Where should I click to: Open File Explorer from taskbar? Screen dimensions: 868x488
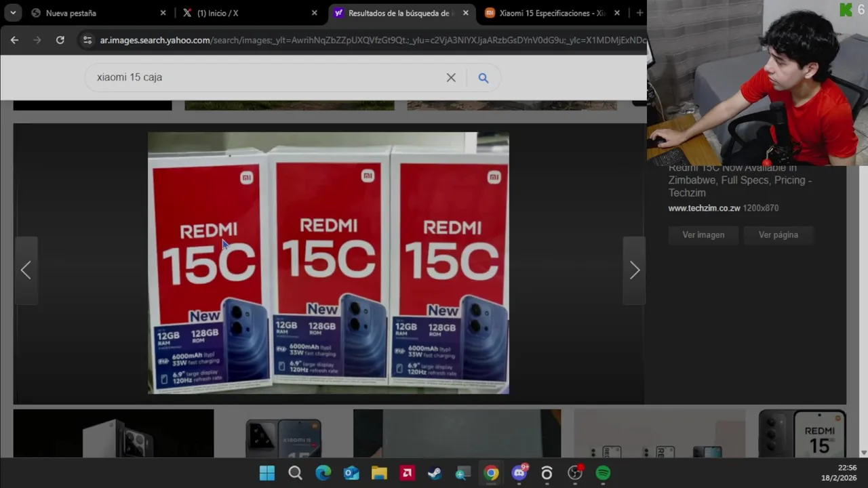pos(379,473)
